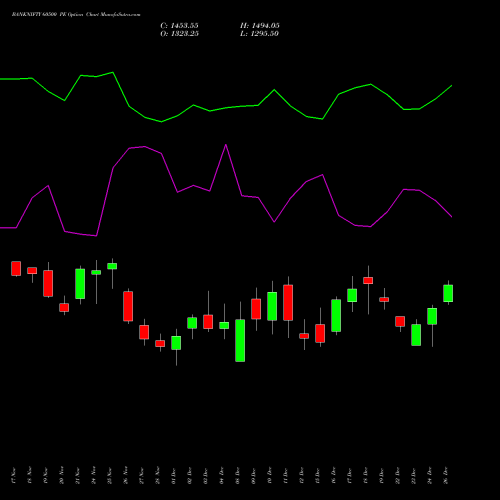This screenshot has width=500, height=500.
Task: Select the open value O: 1323.25
Action: pyautogui.click(x=179, y=33)
